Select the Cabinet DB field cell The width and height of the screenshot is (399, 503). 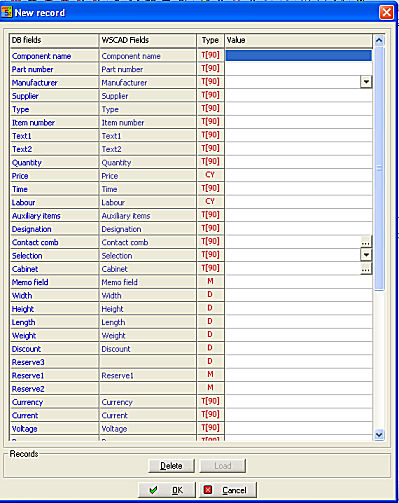tap(54, 269)
